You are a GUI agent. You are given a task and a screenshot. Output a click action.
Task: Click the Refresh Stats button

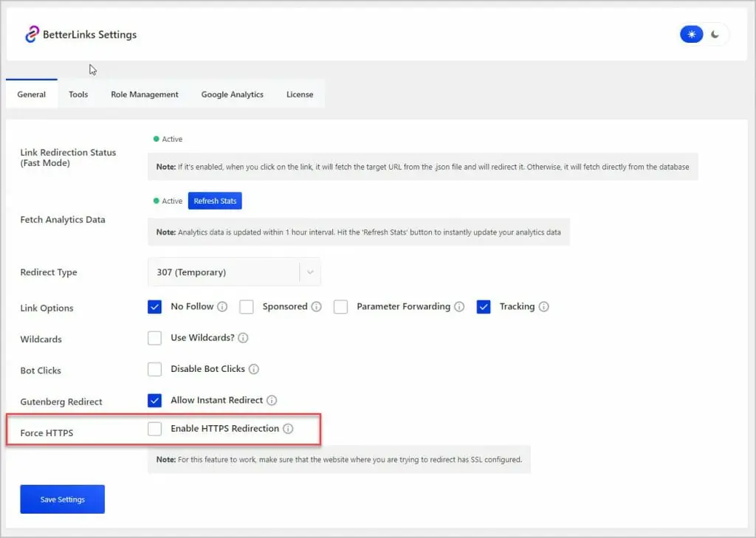click(215, 201)
